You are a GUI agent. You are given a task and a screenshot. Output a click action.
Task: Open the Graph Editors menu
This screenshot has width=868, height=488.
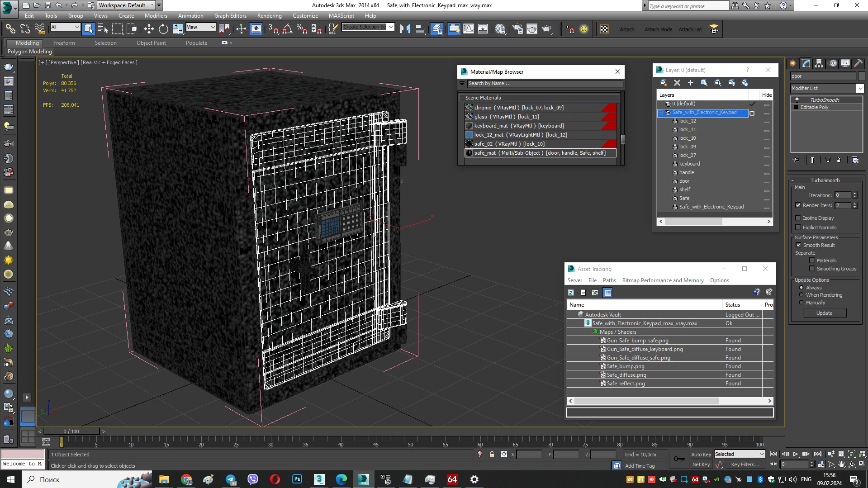(230, 15)
